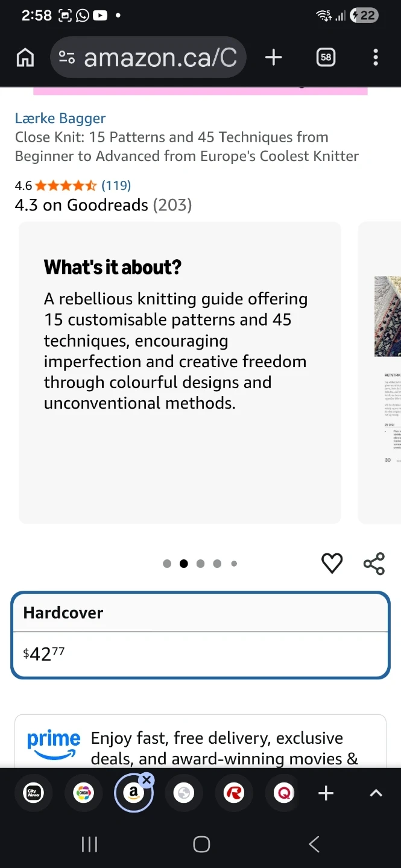Image resolution: width=401 pixels, height=868 pixels.
Task: Open a new tab with the top plus icon
Action: [x=274, y=58]
